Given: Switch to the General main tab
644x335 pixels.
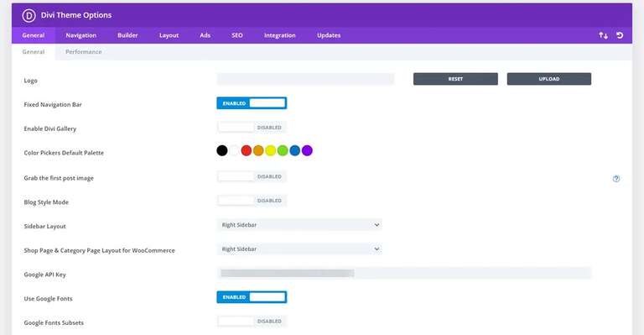Looking at the screenshot, I should pos(34,35).
